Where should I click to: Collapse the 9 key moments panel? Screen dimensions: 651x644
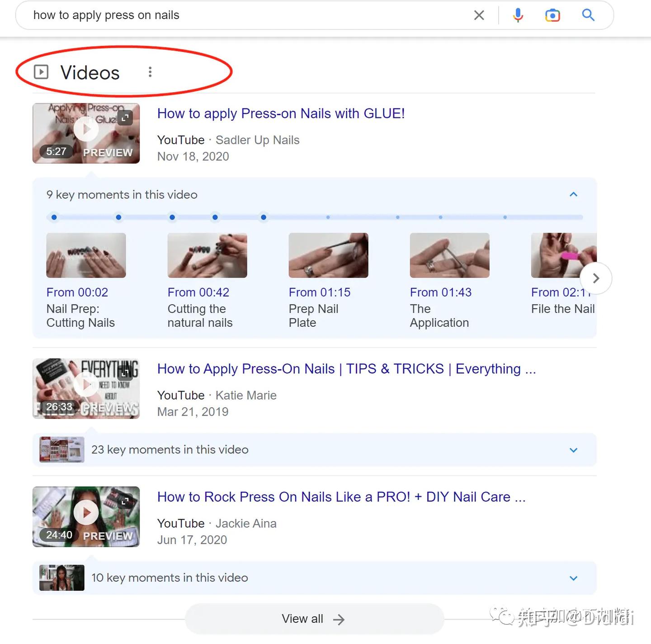click(573, 194)
